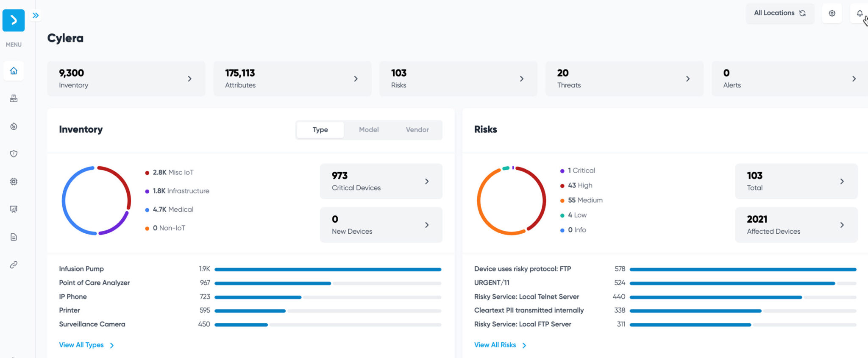868x358 pixels.
Task: Open the 103 Total risks card
Action: [x=796, y=181]
